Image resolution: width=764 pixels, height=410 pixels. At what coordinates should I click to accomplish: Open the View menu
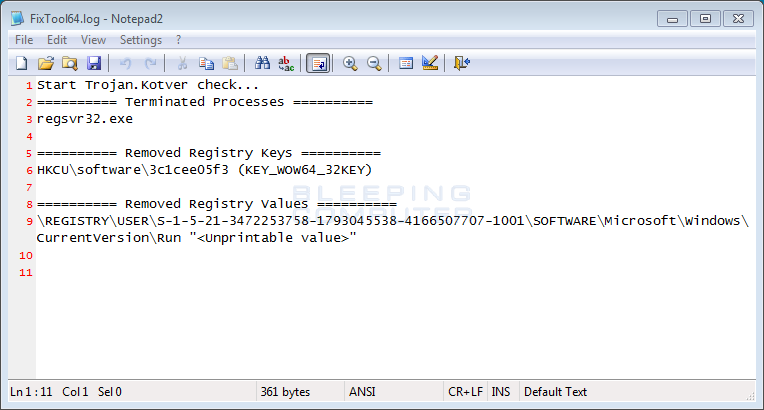(x=93, y=40)
